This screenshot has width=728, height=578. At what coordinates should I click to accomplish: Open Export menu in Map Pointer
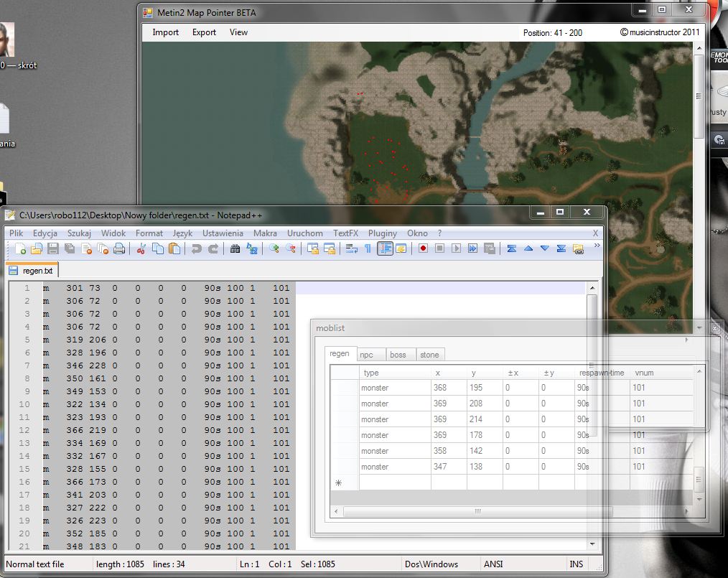(x=205, y=32)
